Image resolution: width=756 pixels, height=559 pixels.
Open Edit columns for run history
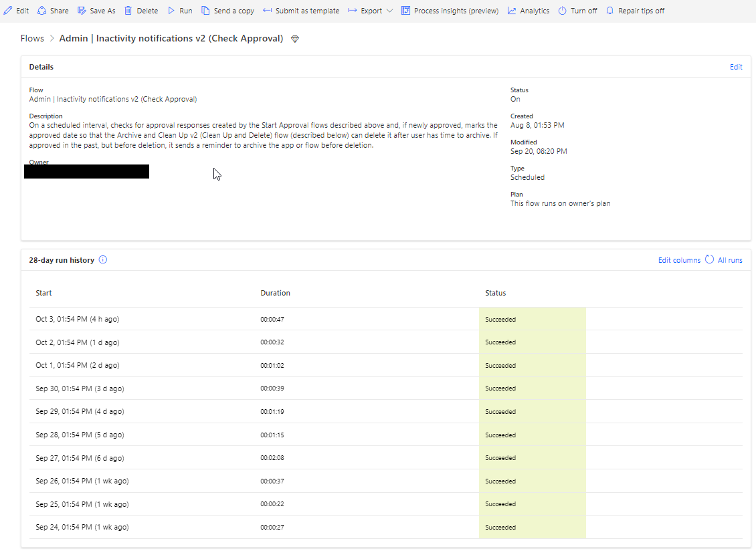(x=678, y=259)
